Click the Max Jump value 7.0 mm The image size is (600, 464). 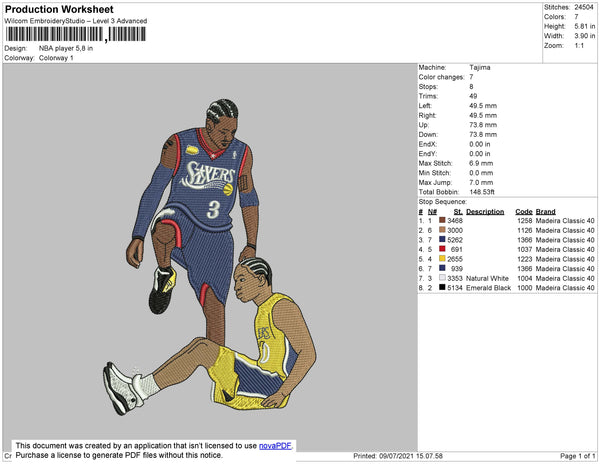pos(481,182)
